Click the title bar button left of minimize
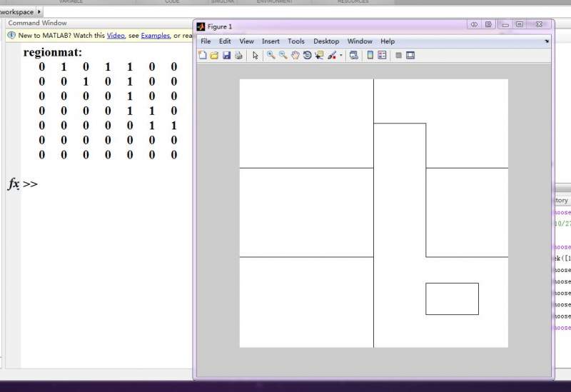 click(488, 24)
